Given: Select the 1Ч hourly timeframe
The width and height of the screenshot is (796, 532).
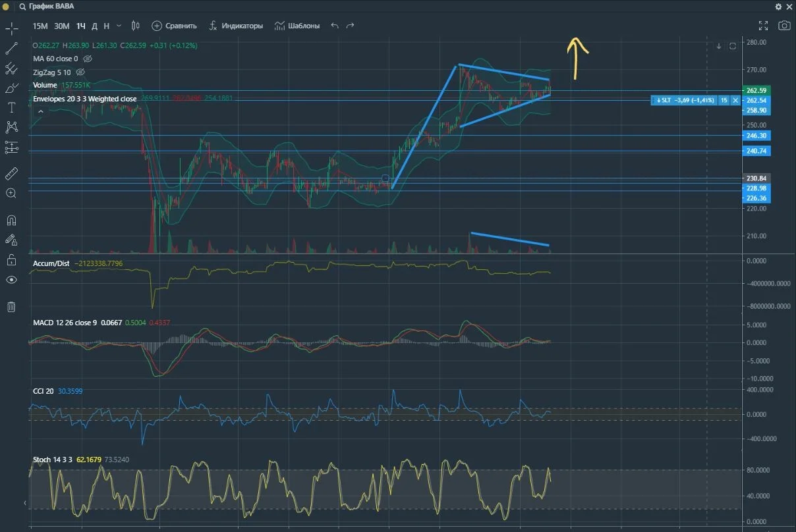Looking at the screenshot, I should (x=81, y=26).
